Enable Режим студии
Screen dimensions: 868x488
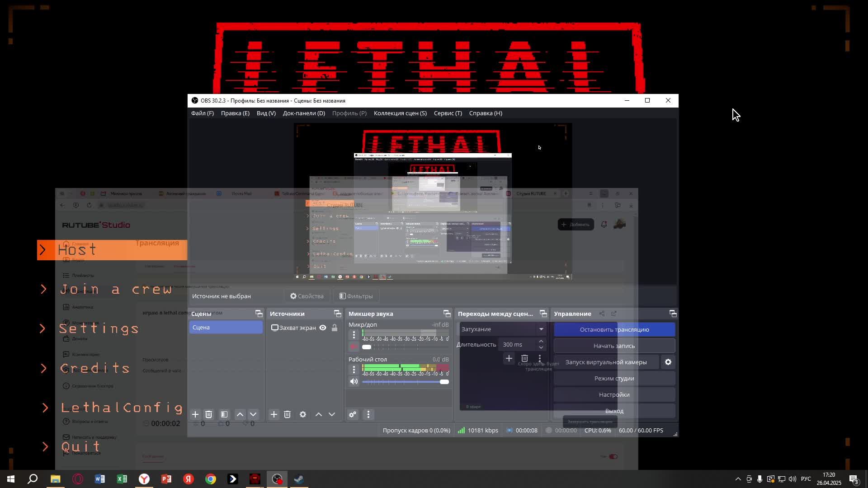[614, 378]
